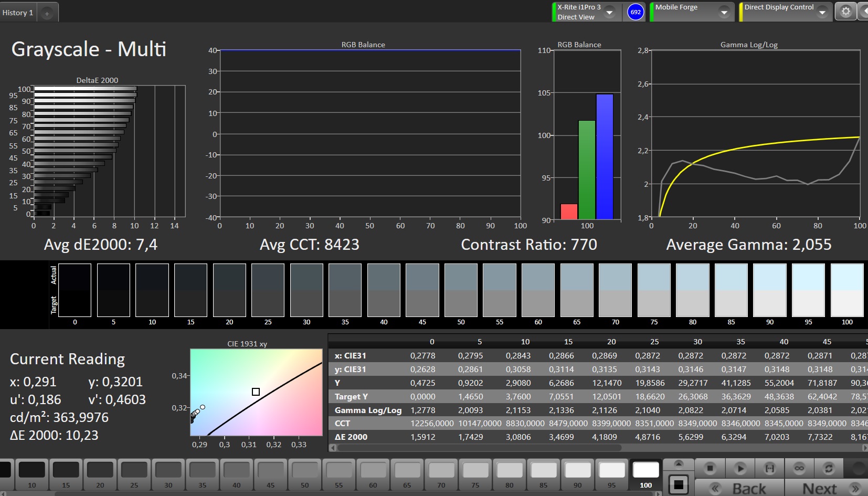
Task: Click the blue 692 meter indicator
Action: [x=636, y=12]
